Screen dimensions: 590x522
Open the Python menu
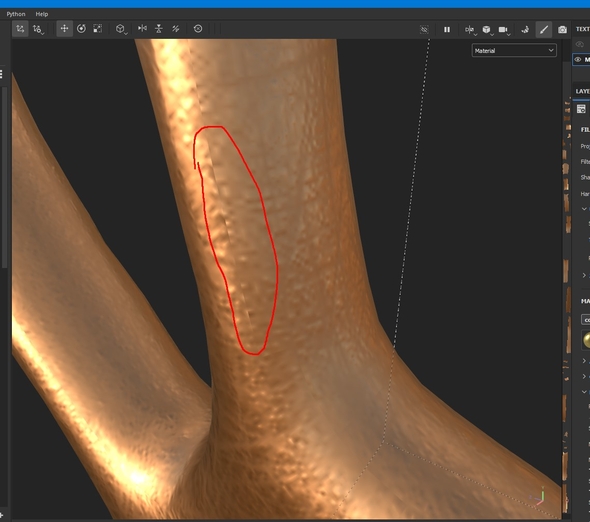click(x=16, y=14)
